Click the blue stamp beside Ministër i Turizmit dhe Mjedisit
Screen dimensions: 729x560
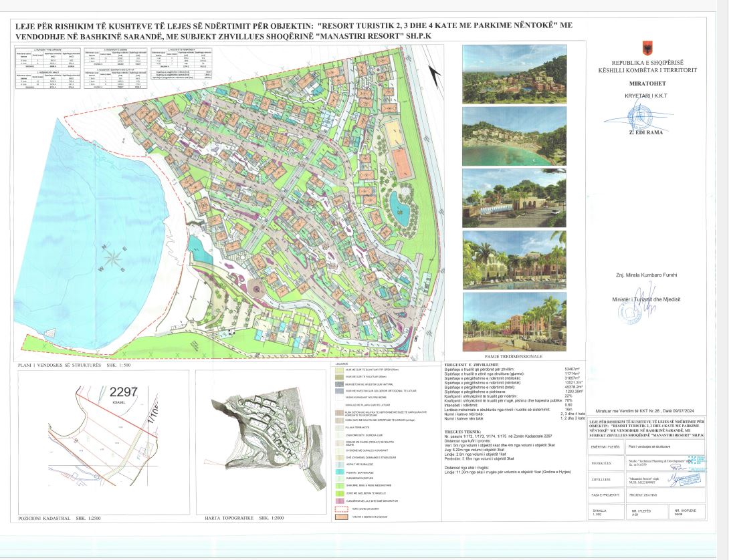pos(630,313)
